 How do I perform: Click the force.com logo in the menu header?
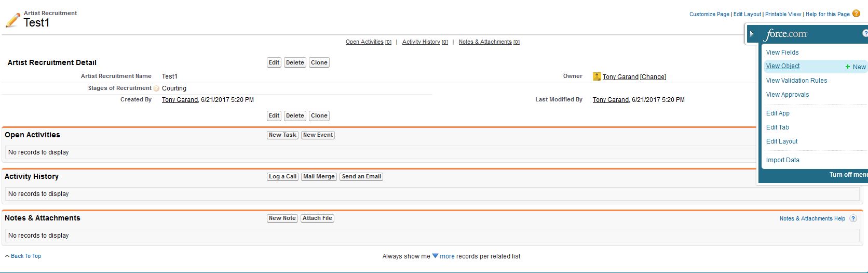tap(786, 34)
